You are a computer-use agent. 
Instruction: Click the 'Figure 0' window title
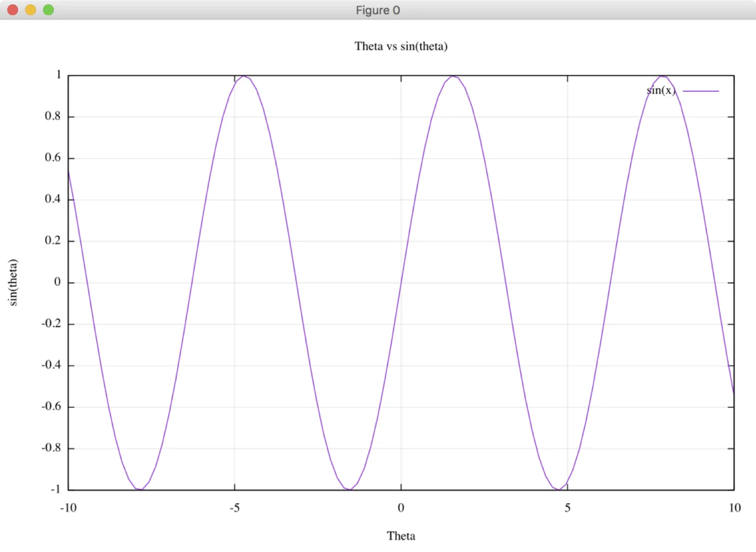click(x=378, y=10)
